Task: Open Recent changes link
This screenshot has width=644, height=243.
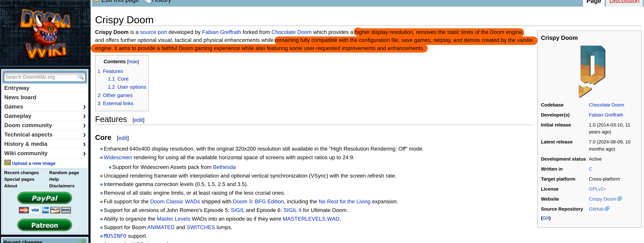Action: pyautogui.click(x=22, y=173)
